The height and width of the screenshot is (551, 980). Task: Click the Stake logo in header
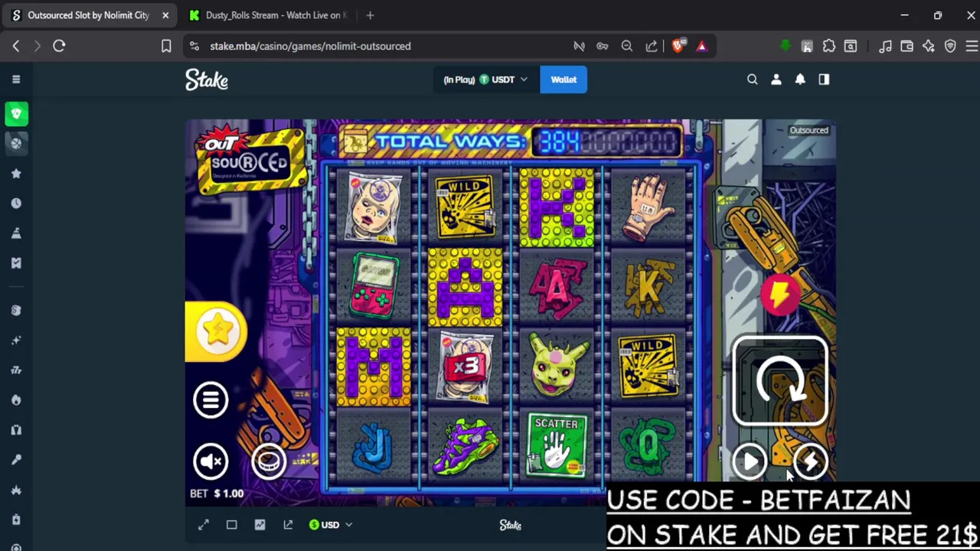coord(207,80)
